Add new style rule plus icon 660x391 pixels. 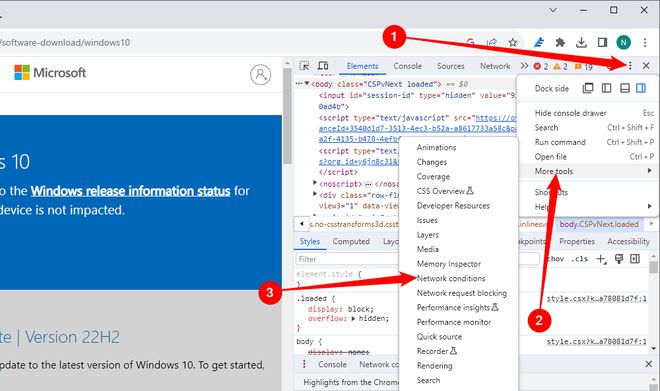(x=601, y=259)
